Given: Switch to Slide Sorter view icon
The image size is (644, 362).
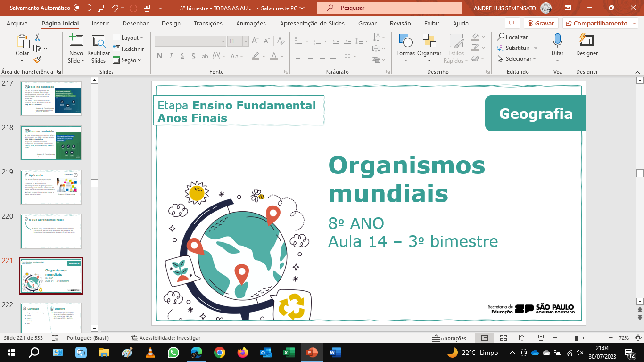Looking at the screenshot, I should (503, 338).
